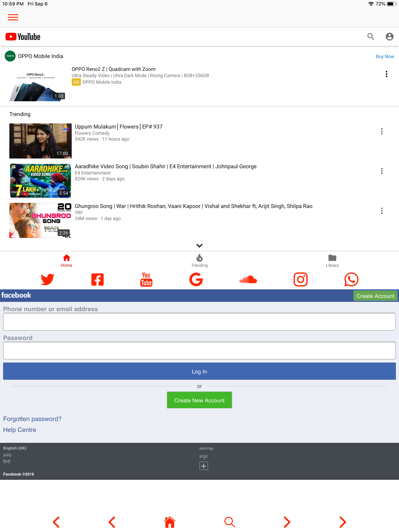Screen dimensions: 399x532
Task: Show more languages with plus box
Action: point(204,466)
